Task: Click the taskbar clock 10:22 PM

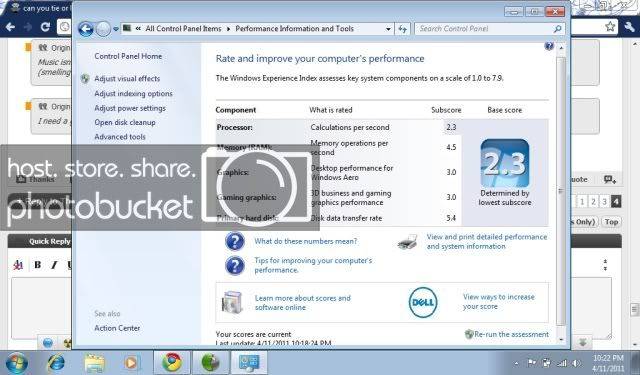Action: pyautogui.click(x=608, y=359)
